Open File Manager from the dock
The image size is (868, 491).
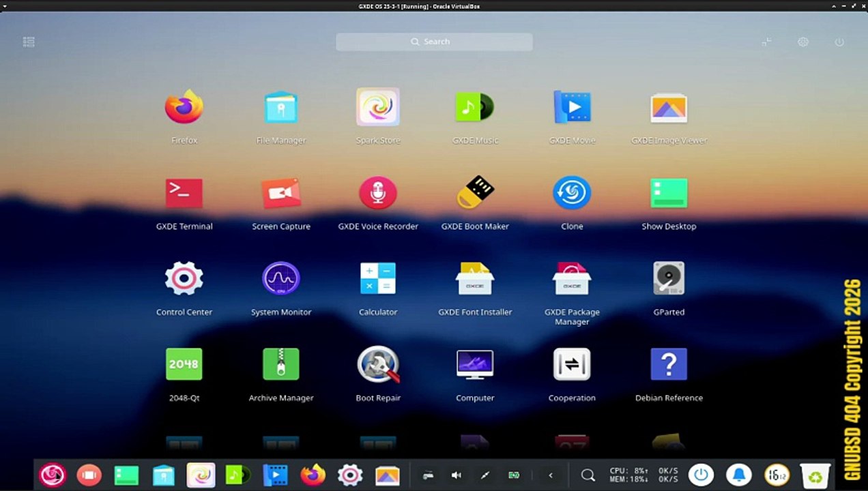click(x=164, y=475)
